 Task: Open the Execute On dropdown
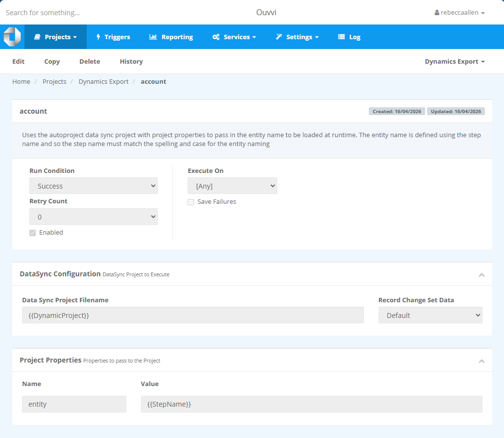tap(232, 186)
